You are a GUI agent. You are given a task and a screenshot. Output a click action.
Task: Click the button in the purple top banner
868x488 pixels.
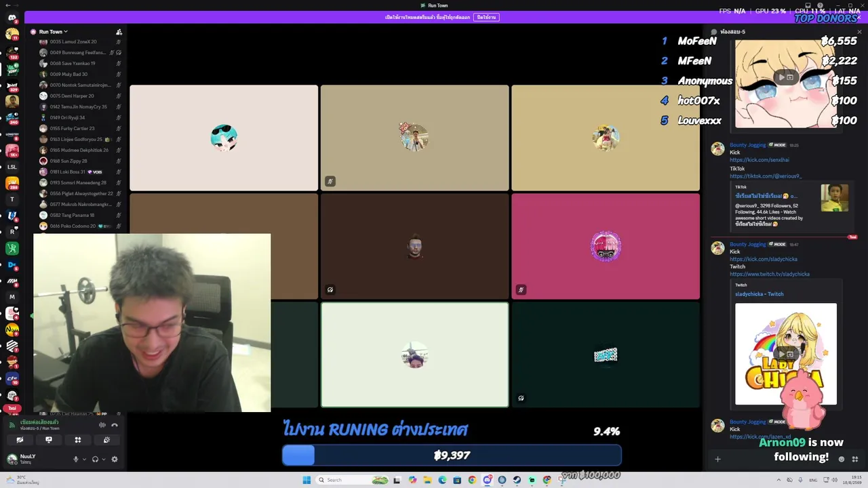pyautogui.click(x=486, y=17)
